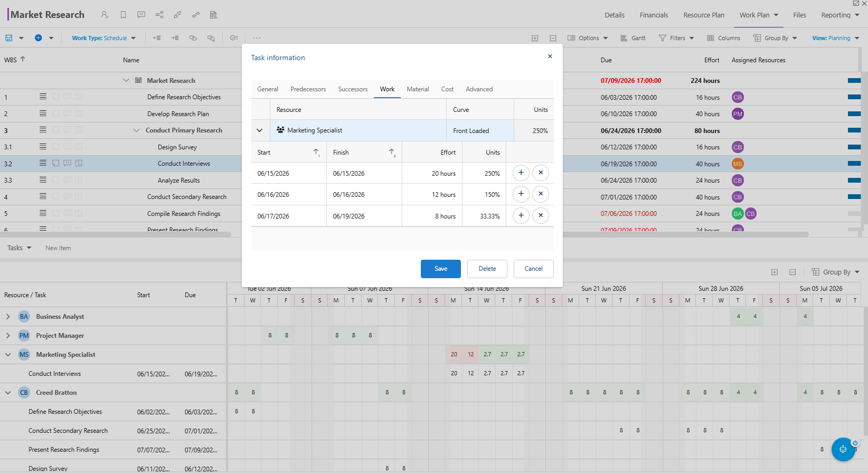Screen dimensions: 868x474
Task: Collapse Conduct Primary Research group
Action: click(136, 130)
